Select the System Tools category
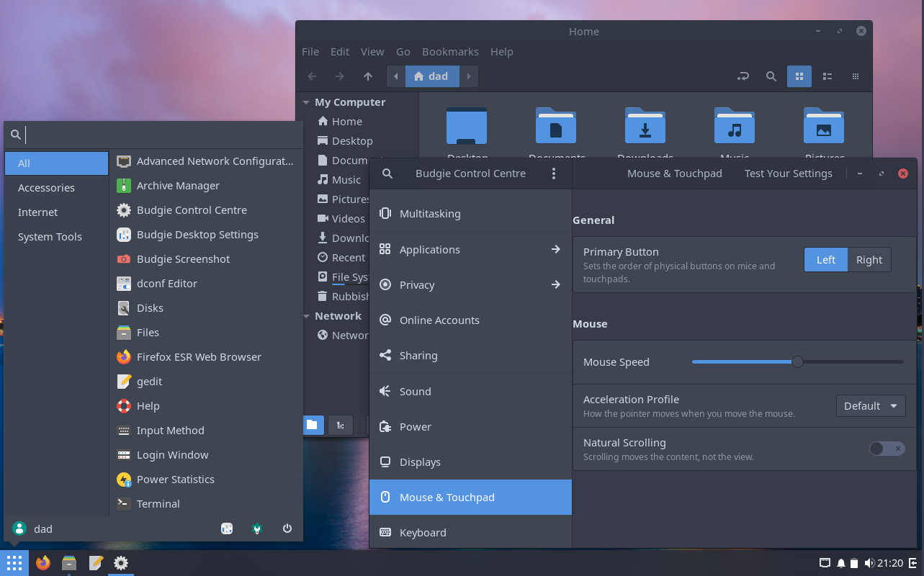This screenshot has height=576, width=924. (56, 237)
